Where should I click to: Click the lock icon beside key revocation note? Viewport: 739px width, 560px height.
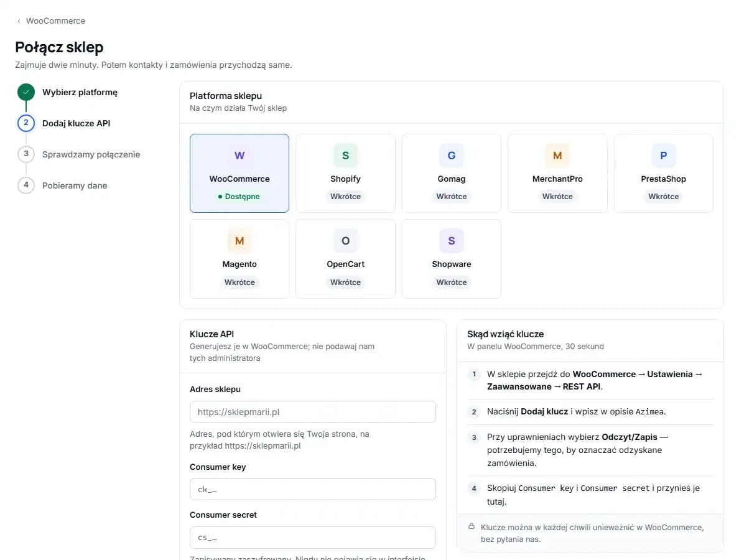(472, 526)
